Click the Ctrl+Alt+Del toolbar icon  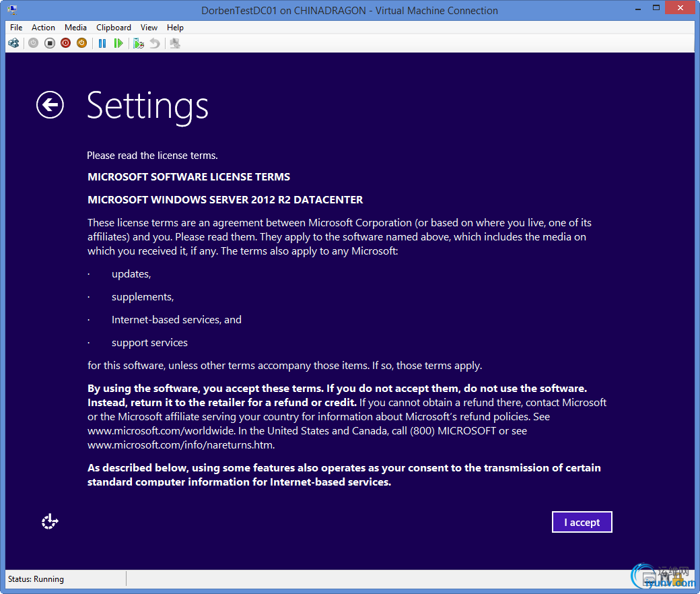[x=14, y=43]
